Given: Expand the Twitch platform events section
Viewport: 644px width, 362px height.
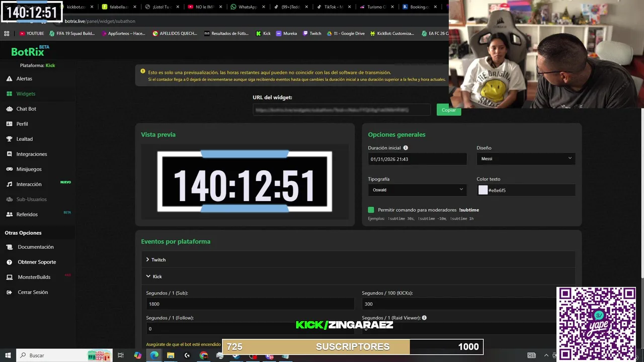Looking at the screenshot, I should point(357,260).
